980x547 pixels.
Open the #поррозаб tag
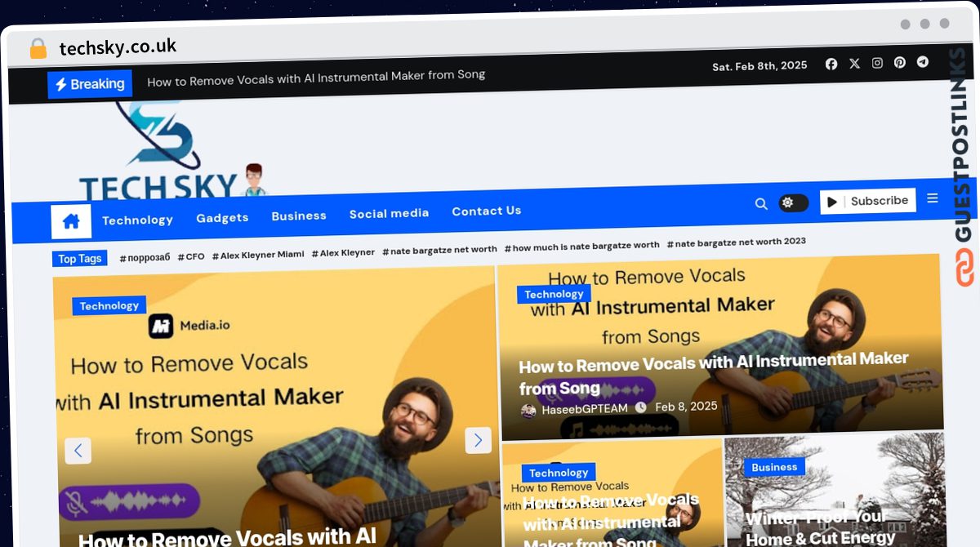(145, 257)
